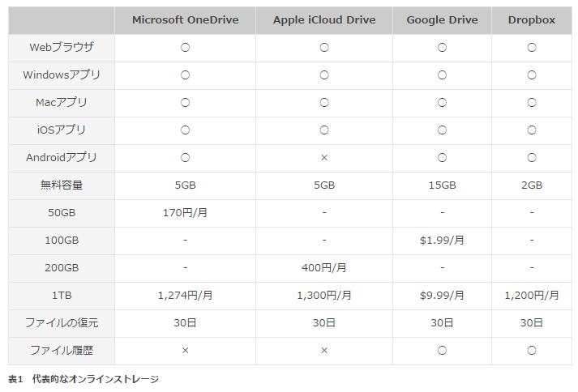Screen dimensions: 578x392
Task: Click the 1,300円/月 price cell
Action: tap(324, 296)
